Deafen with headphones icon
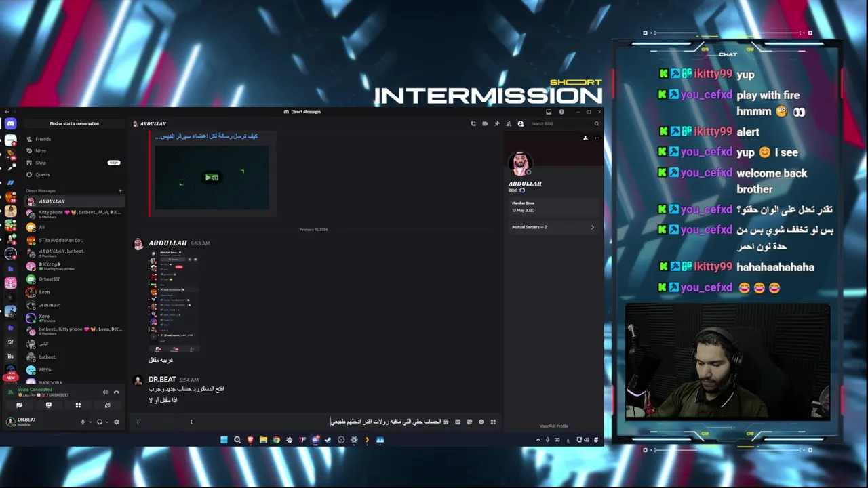This screenshot has height=488, width=868. 100,422
